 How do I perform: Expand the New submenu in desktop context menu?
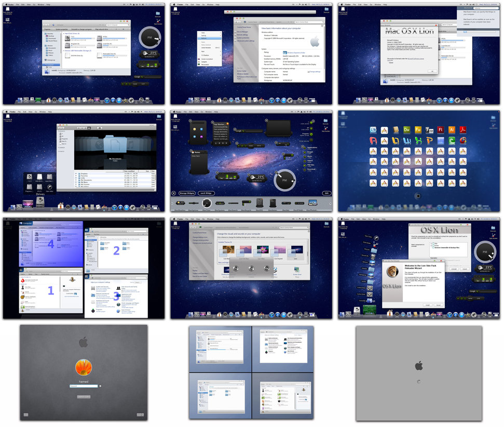point(221,51)
